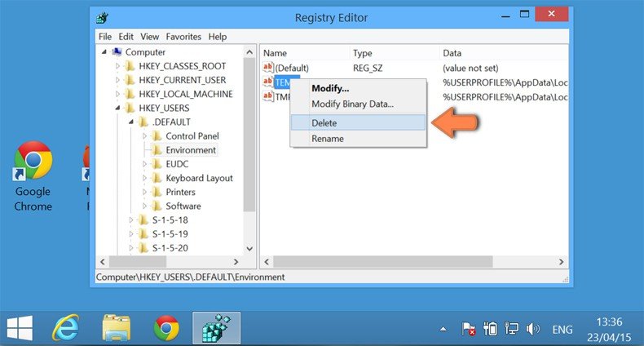Click tree pane horizontal scroll right arrow
Viewport: 644px width, 346px height.
[x=236, y=261]
